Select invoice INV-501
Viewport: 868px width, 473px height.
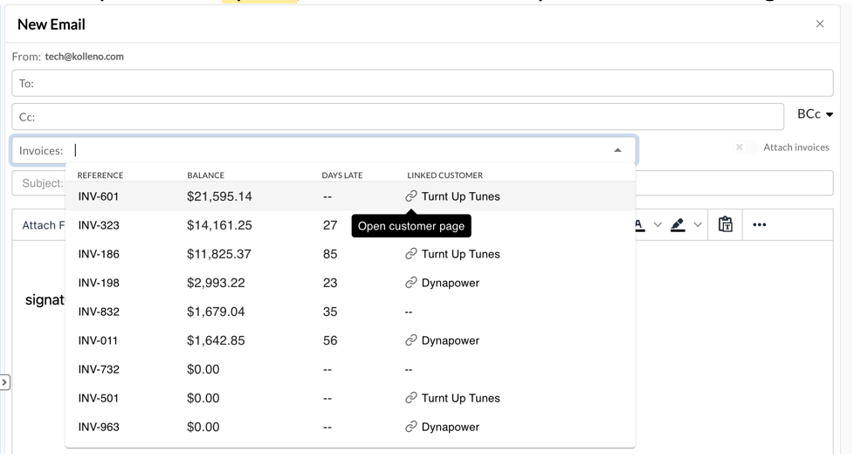click(350, 398)
